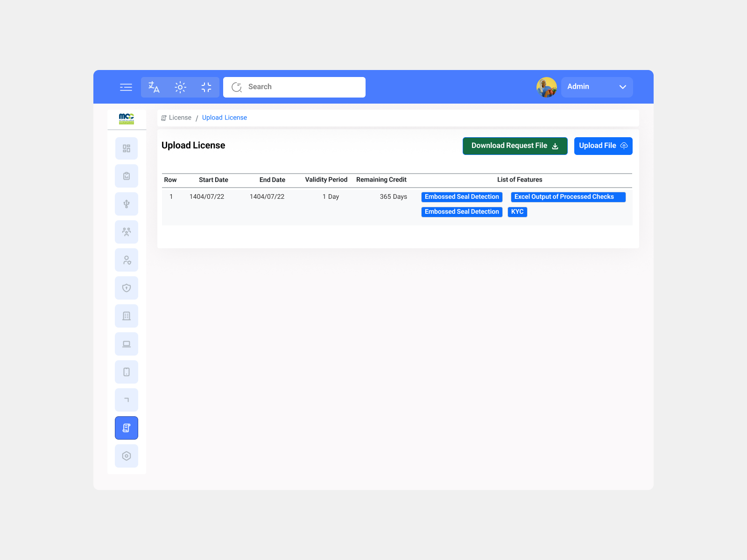
Task: Click the Download Request File button
Action: (515, 146)
